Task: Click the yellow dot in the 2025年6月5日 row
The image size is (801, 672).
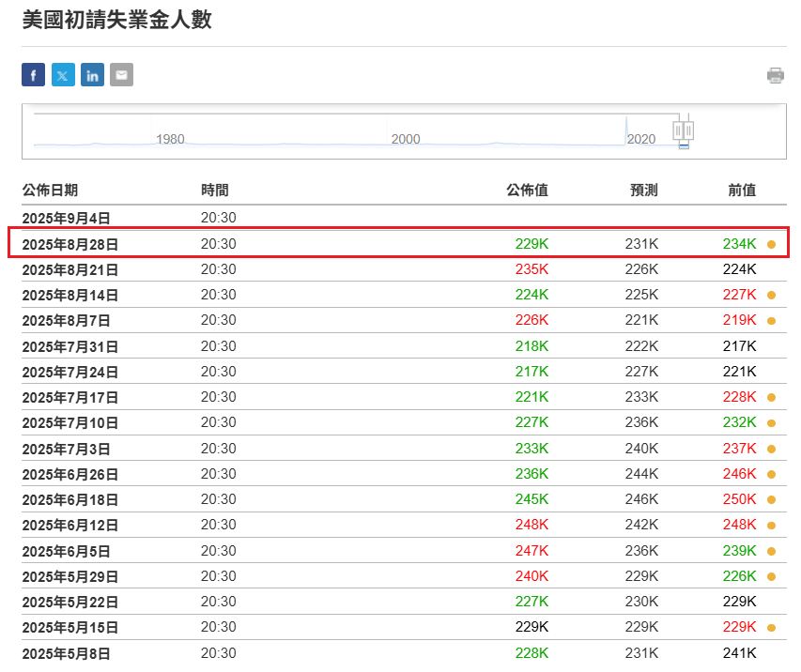Action: click(771, 551)
